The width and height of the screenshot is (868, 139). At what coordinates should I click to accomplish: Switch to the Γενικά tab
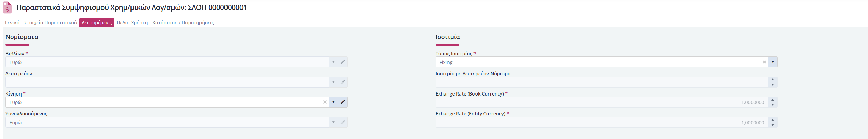tap(12, 23)
